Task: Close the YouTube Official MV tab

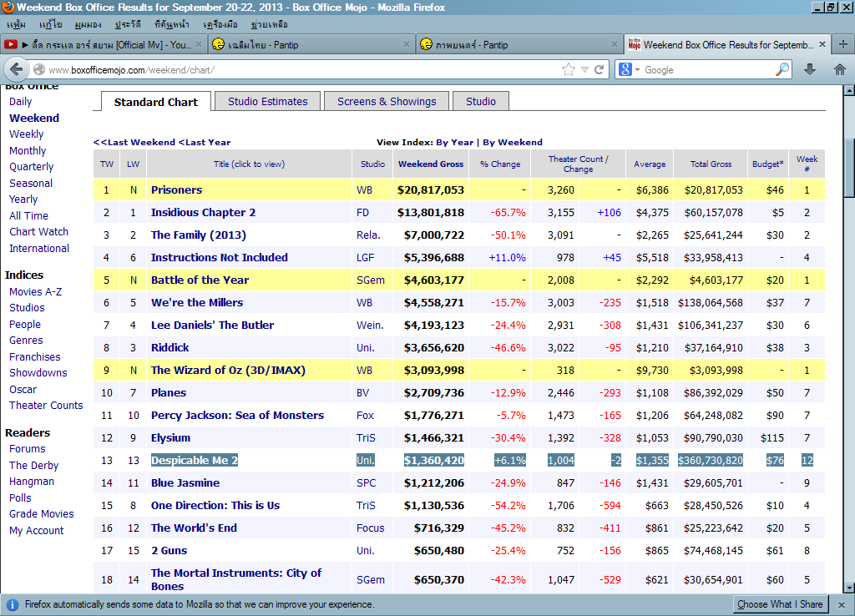Action: point(199,44)
